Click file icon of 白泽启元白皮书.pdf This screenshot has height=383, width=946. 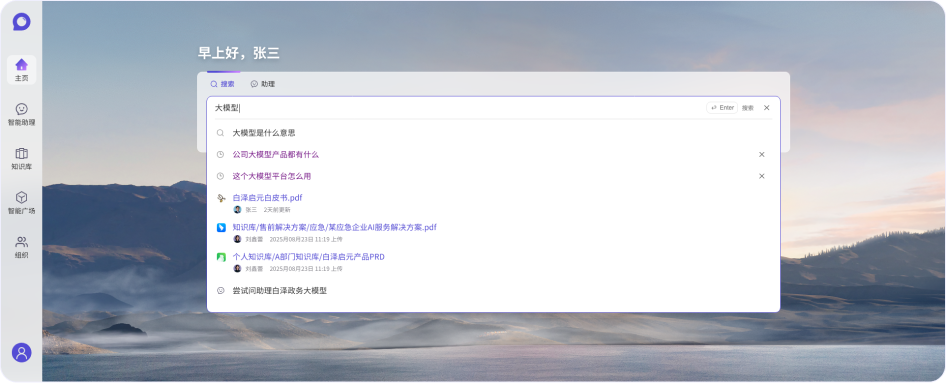pos(221,198)
